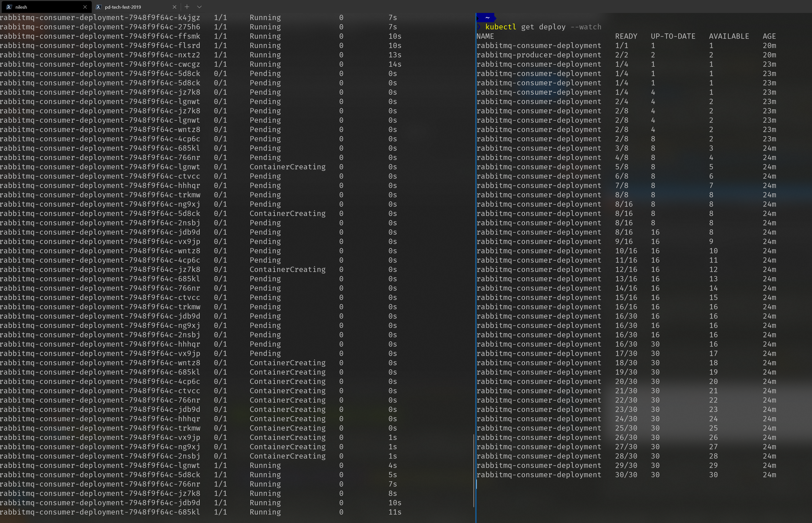Click Running status of the 766nr pod
The height and width of the screenshot is (523, 812).
click(x=265, y=484)
